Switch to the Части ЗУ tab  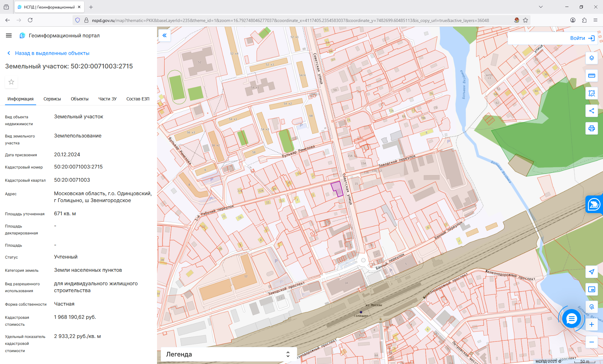[107, 99]
